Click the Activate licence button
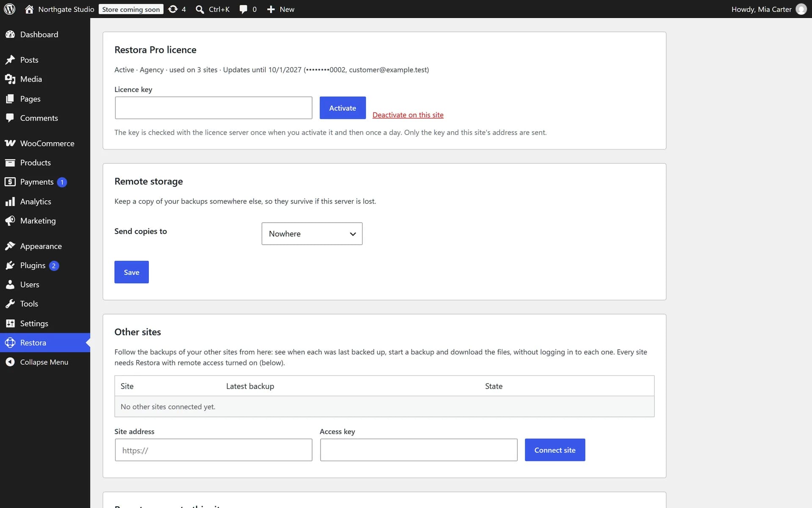The height and width of the screenshot is (508, 812). coord(343,108)
